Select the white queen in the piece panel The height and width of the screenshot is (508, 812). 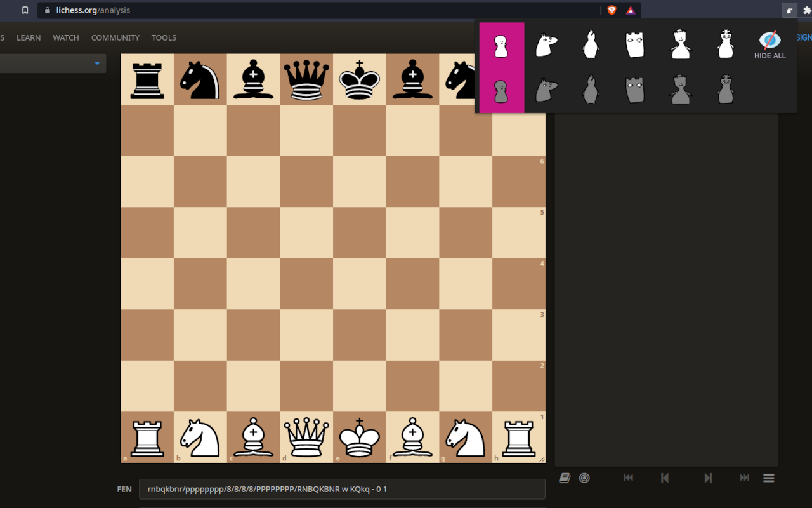pos(679,43)
